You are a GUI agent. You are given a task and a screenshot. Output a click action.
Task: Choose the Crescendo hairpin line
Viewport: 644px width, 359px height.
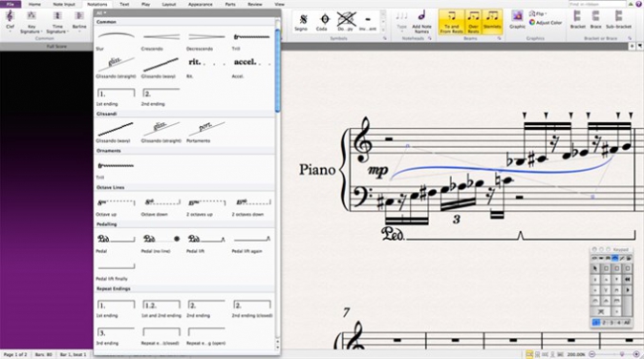pyautogui.click(x=161, y=39)
